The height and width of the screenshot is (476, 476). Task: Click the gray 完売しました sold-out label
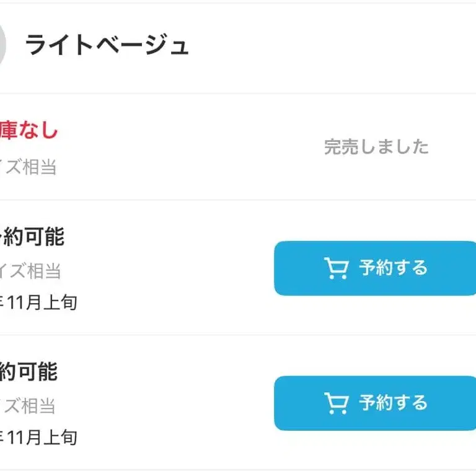(376, 147)
